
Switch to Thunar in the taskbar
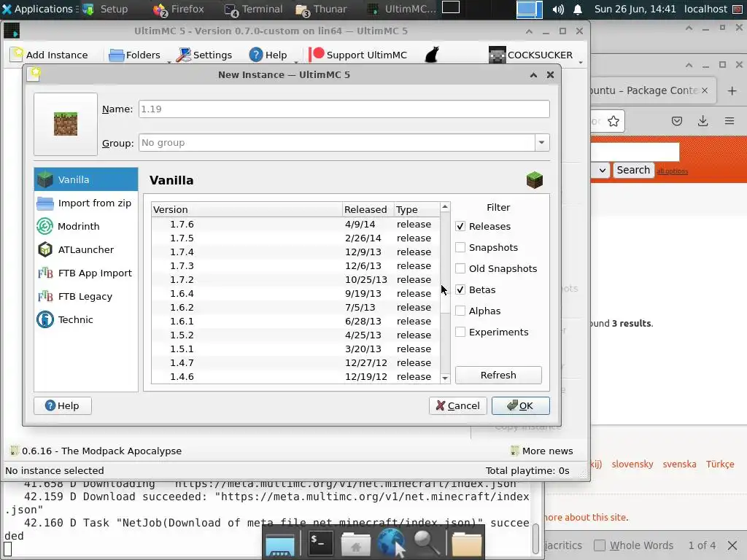[322, 9]
